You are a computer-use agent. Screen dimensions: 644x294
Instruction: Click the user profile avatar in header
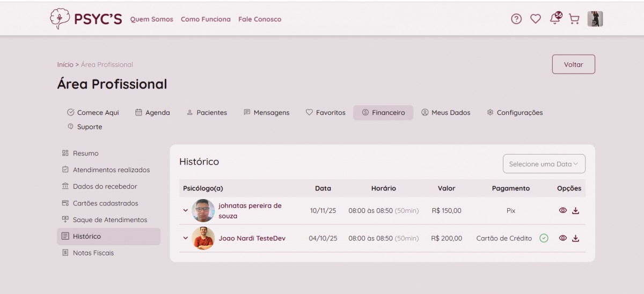click(595, 19)
